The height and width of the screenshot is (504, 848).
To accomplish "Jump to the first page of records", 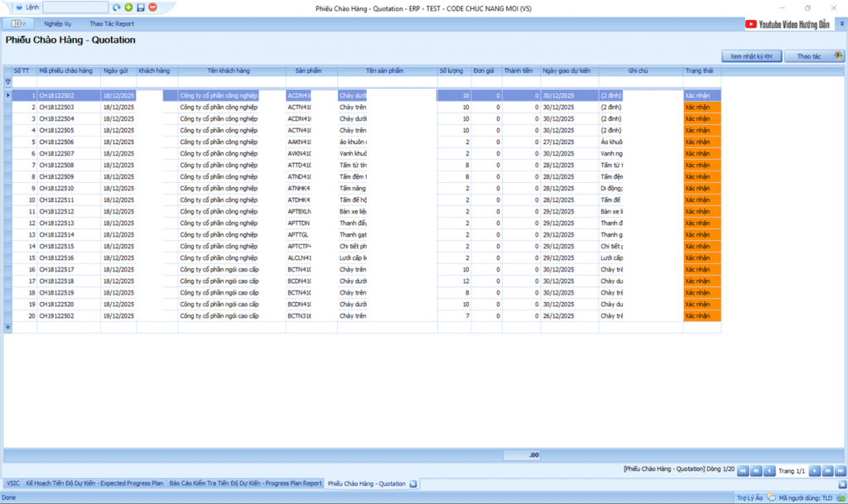I will pyautogui.click(x=743, y=471).
